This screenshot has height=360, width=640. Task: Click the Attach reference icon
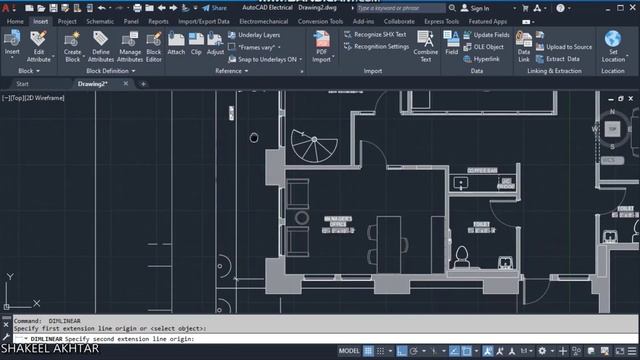tap(176, 39)
